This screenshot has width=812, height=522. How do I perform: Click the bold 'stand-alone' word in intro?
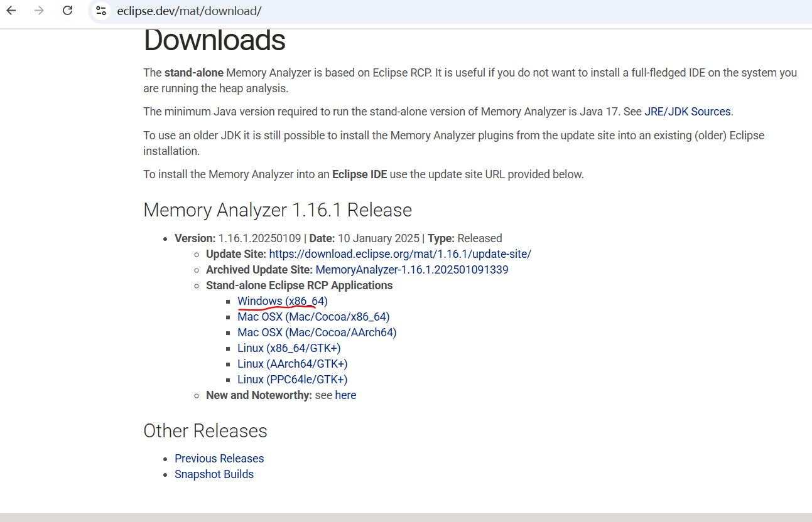[194, 73]
